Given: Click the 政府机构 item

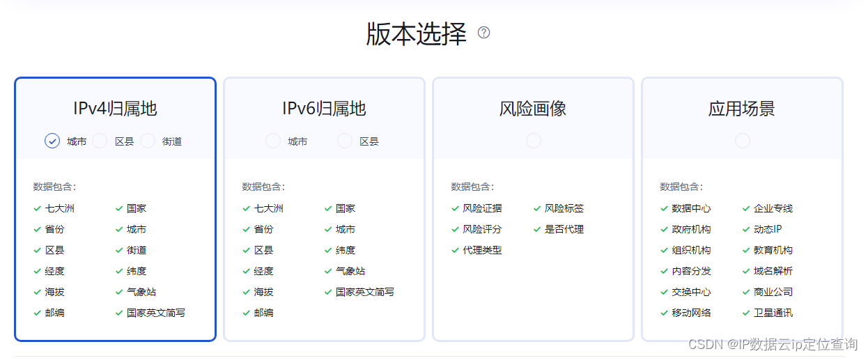Looking at the screenshot, I should pyautogui.click(x=691, y=229).
